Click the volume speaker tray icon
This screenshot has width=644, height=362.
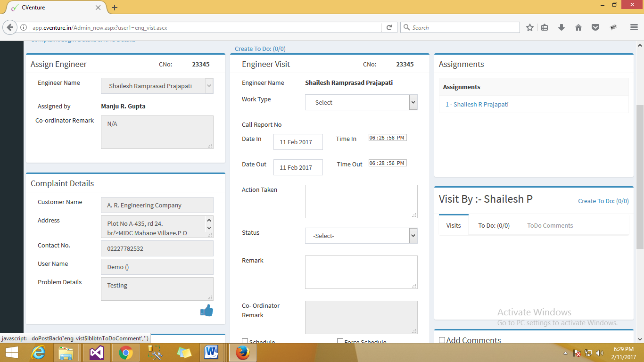point(600,353)
